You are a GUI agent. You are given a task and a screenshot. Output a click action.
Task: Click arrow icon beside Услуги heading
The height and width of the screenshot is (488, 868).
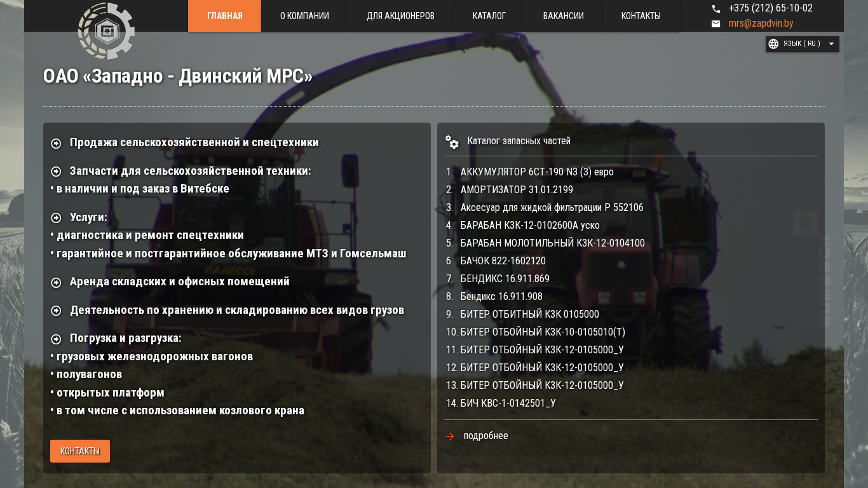coord(56,218)
